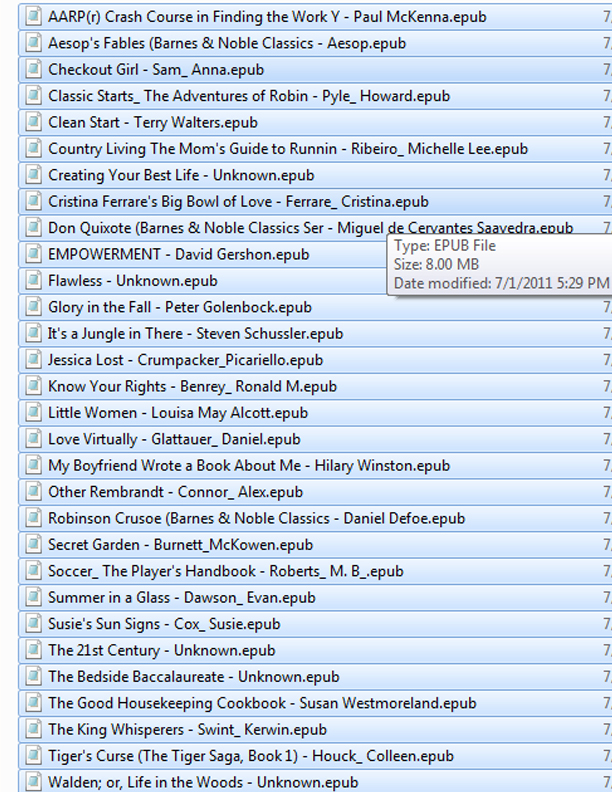Click the Bedside Baccalaureate file icon
Viewport: 612px width, 792px height.
click(33, 676)
